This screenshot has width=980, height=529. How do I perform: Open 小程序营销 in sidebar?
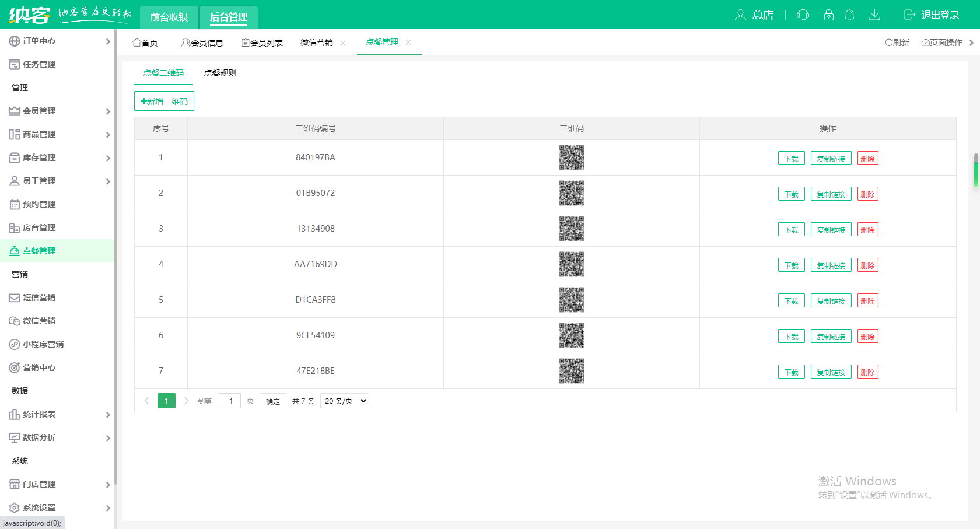(x=57, y=344)
